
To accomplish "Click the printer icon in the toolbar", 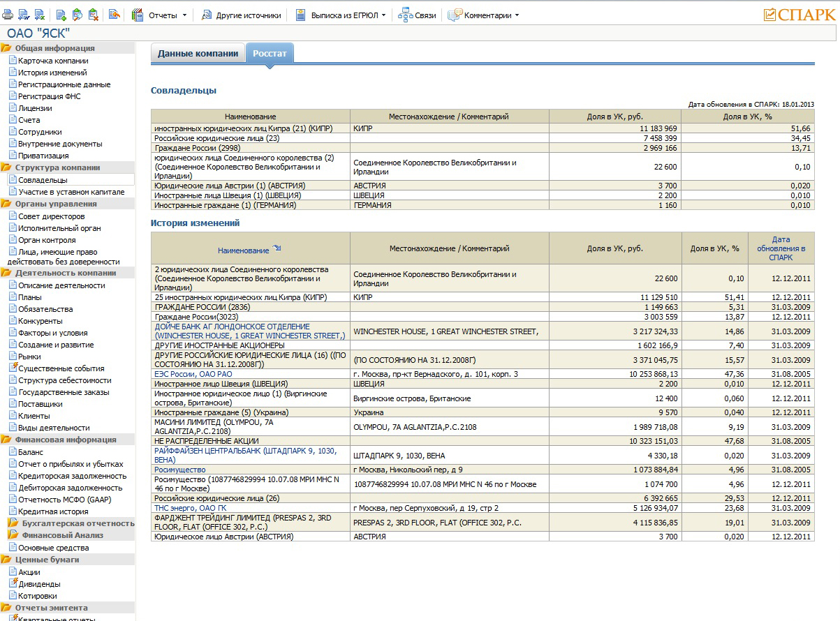I will click(8, 15).
